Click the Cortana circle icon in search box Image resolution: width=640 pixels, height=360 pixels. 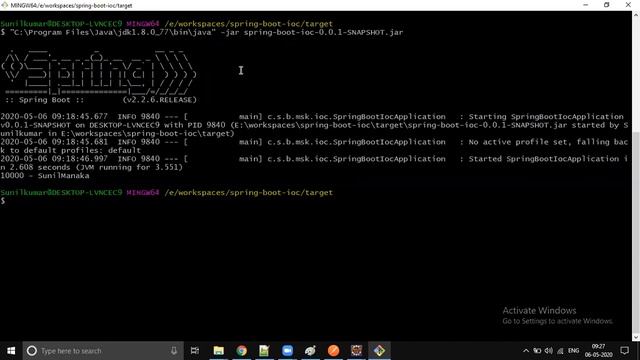31,351
